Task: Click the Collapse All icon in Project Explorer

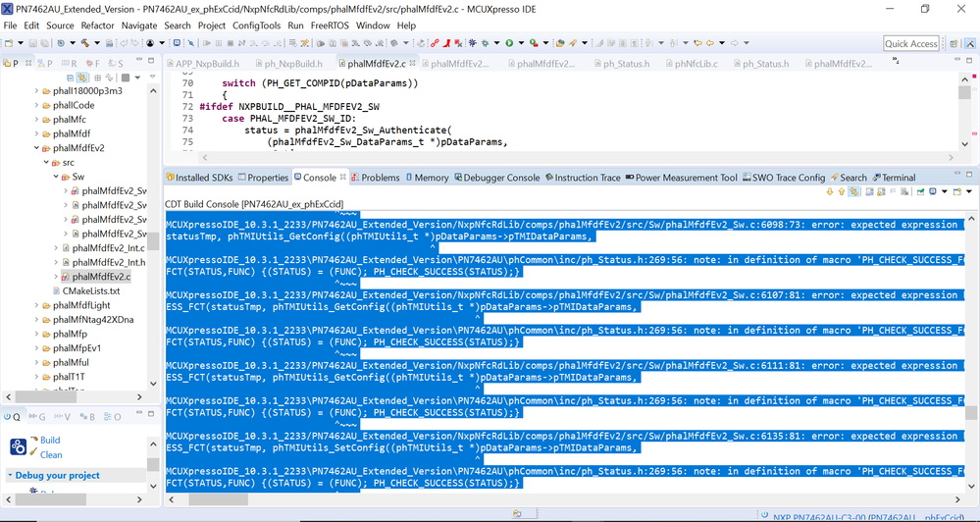Action: point(70,78)
